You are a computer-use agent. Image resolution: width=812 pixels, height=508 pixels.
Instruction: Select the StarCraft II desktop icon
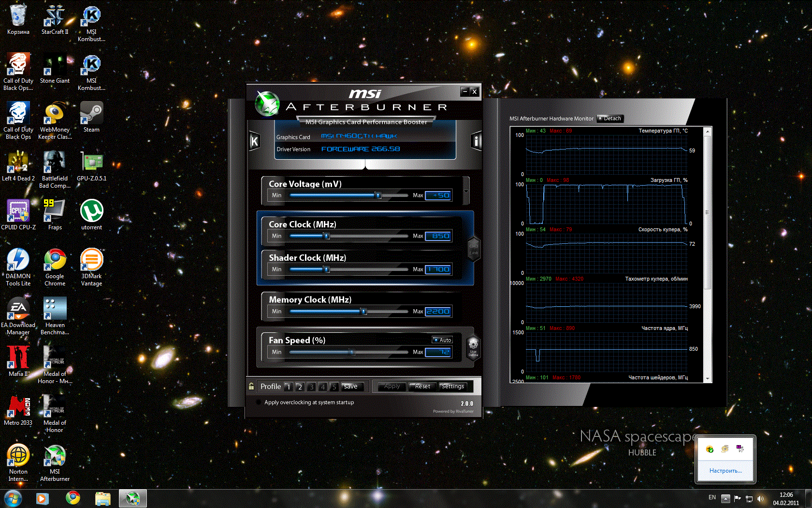pos(55,20)
